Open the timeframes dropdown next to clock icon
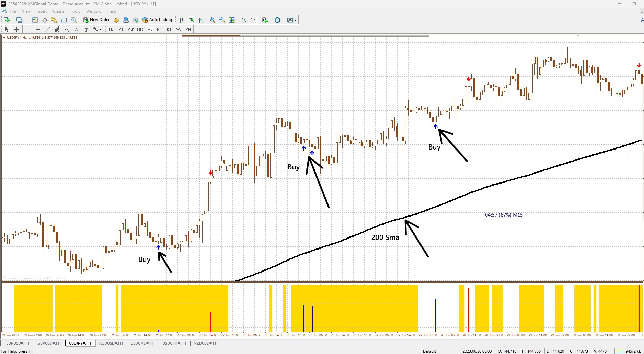The height and width of the screenshot is (354, 644). 282,20
